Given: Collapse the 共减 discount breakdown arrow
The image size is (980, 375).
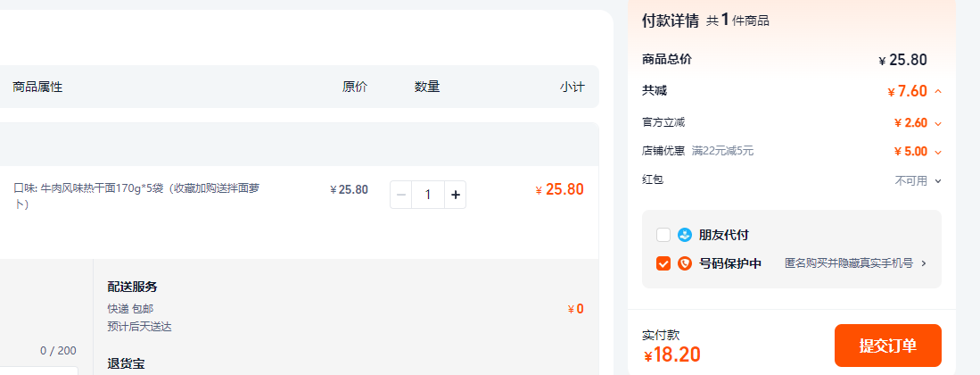Looking at the screenshot, I should (937, 91).
